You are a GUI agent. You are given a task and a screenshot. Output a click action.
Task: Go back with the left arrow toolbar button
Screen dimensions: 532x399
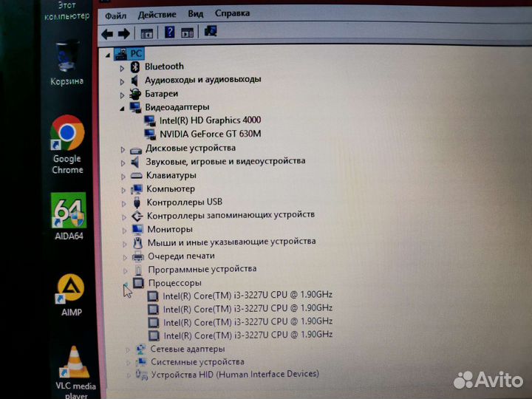coord(107,34)
